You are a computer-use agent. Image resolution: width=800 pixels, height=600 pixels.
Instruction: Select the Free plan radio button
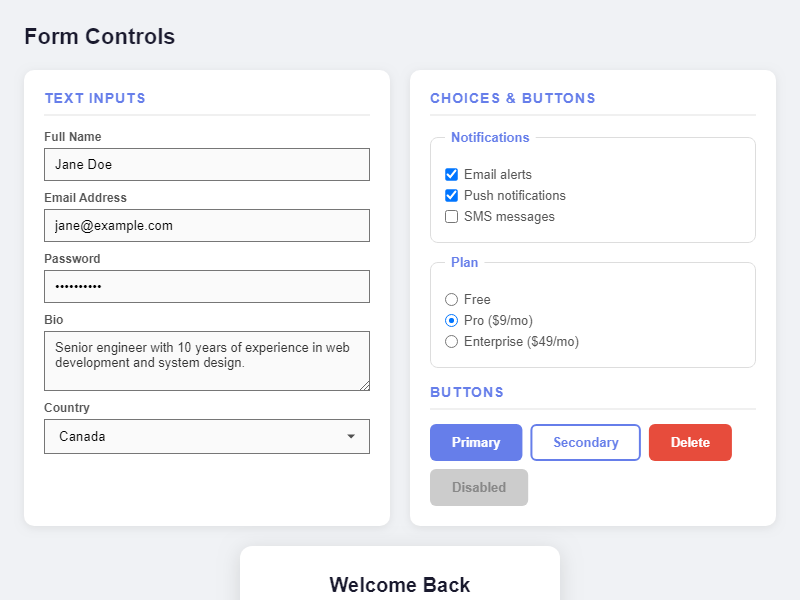pos(452,300)
